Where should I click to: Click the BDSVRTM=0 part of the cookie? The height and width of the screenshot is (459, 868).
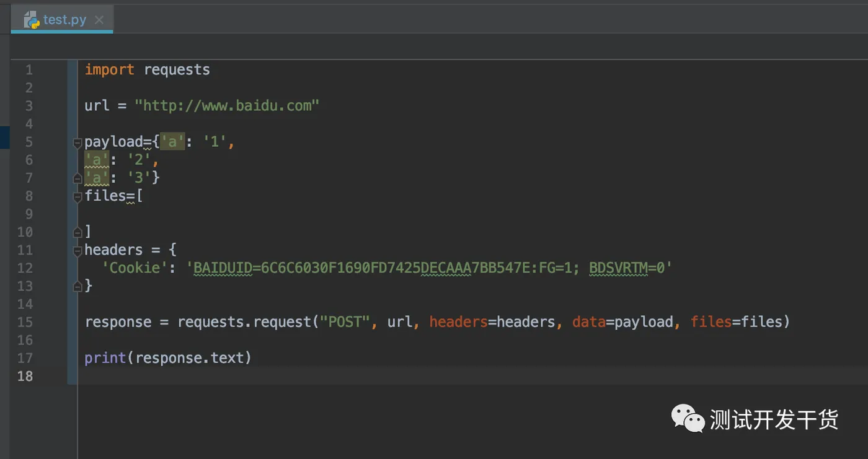tap(627, 268)
